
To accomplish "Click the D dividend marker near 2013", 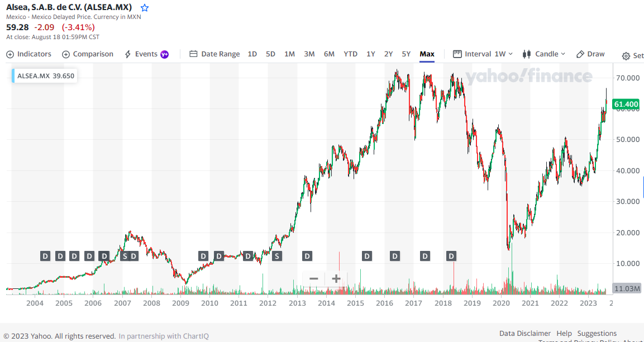I will 307,256.
